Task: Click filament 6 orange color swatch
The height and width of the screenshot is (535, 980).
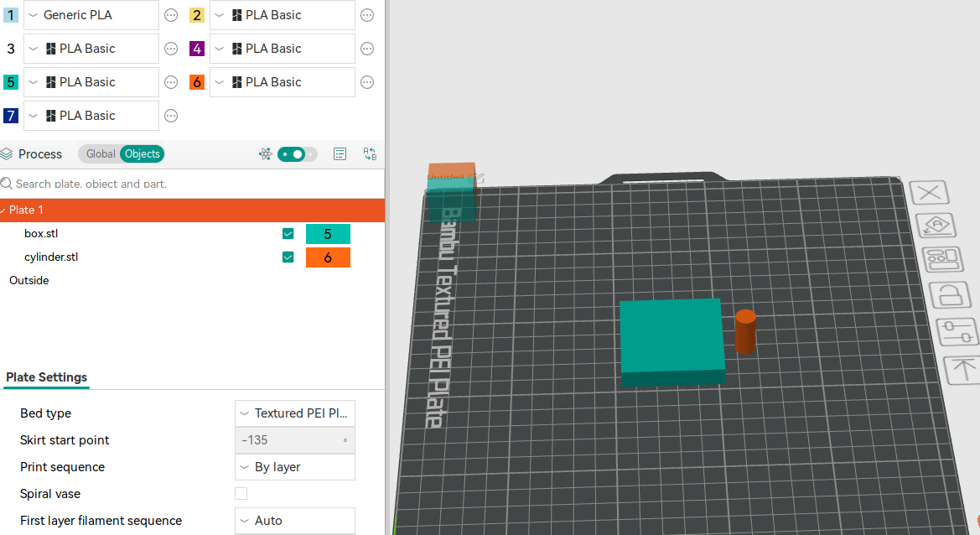Action: (197, 82)
